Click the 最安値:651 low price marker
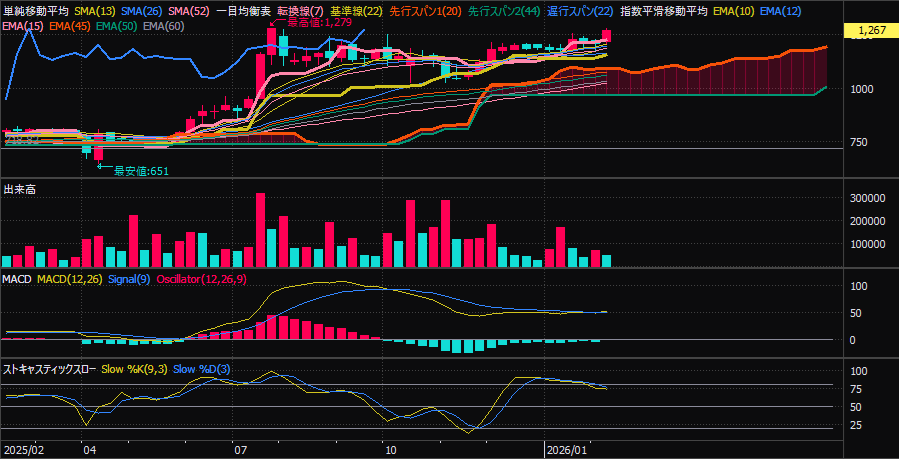The width and height of the screenshot is (899, 459). (x=140, y=171)
